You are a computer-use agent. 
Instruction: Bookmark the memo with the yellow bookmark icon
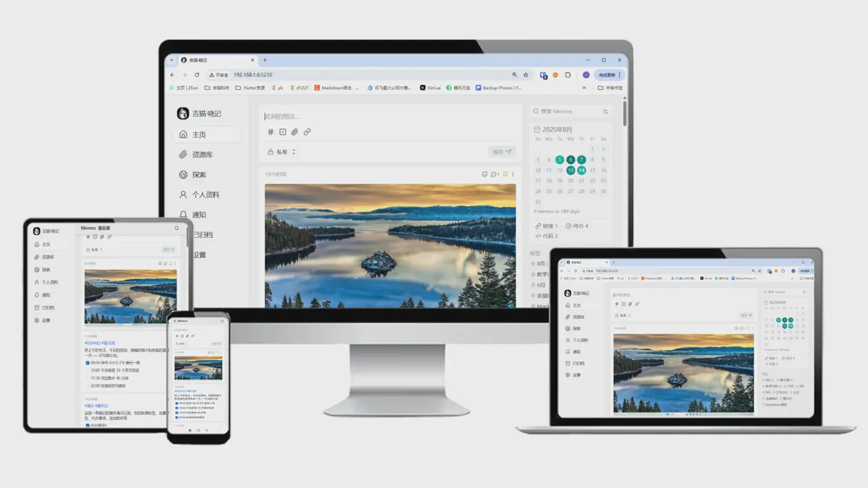(x=506, y=174)
